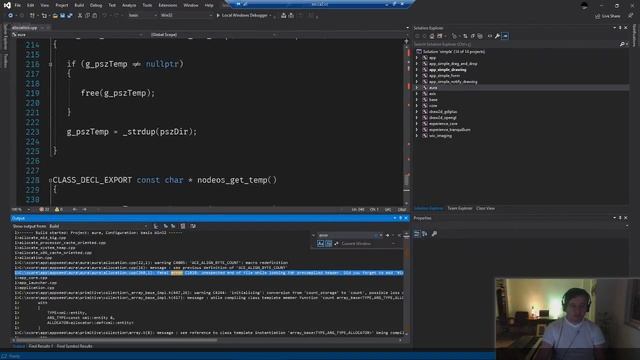Open the Analyze menu
Image resolution: width=640 pixels, height=360 pixels.
129,5
